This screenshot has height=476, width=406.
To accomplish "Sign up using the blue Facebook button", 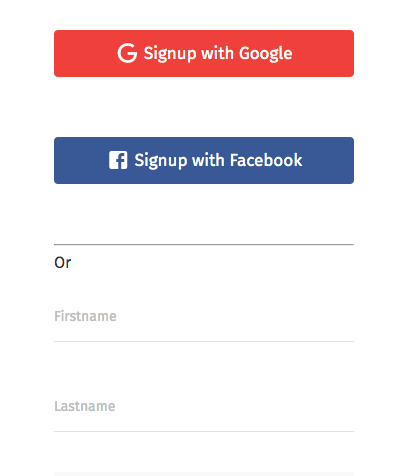I will 204,160.
